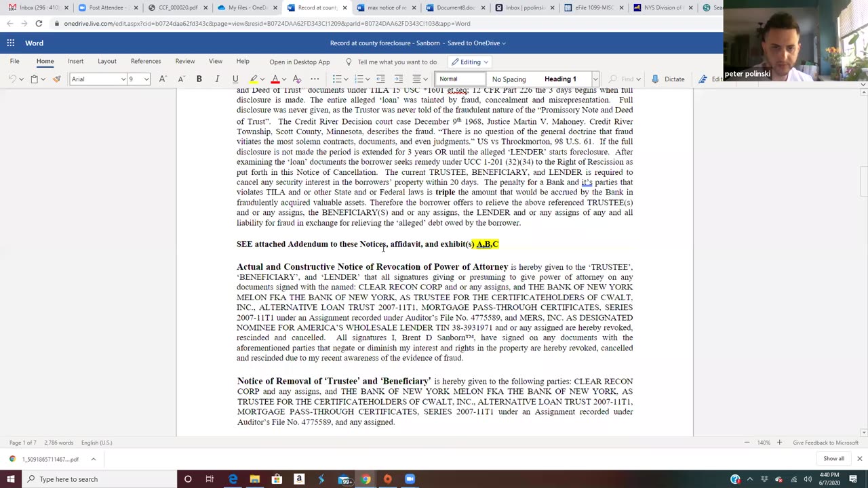Expand the font color dropdown arrow
The height and width of the screenshot is (488, 868).
pos(283,79)
